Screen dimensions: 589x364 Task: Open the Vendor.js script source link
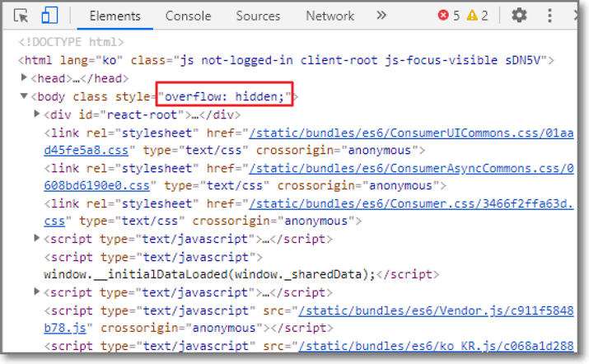click(x=436, y=310)
